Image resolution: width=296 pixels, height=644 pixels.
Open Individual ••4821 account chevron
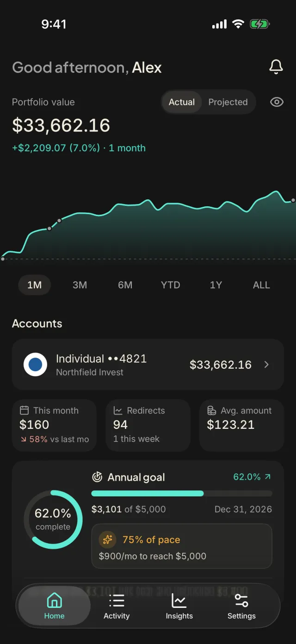(266, 365)
